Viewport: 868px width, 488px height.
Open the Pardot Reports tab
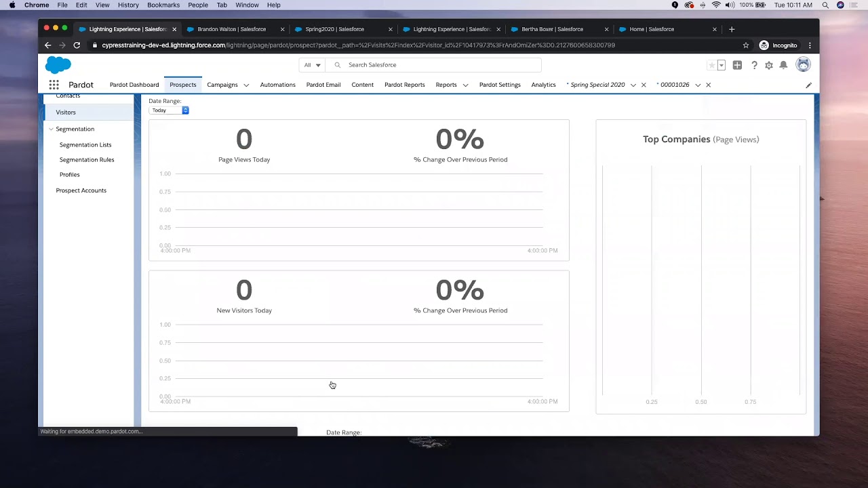coord(405,85)
